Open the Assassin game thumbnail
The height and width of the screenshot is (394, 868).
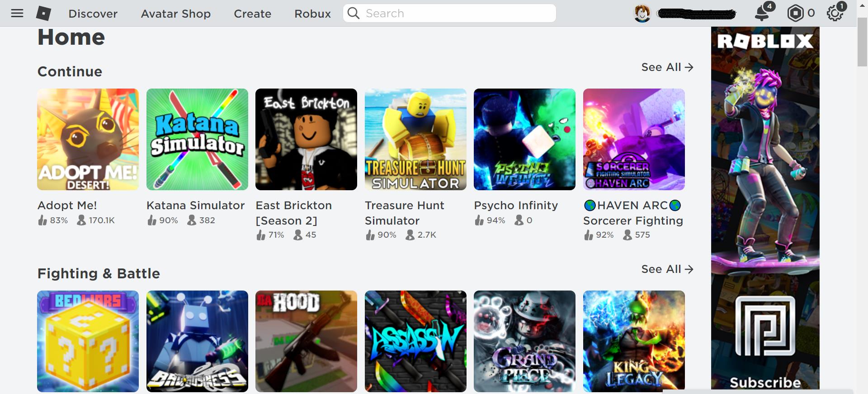tap(415, 341)
